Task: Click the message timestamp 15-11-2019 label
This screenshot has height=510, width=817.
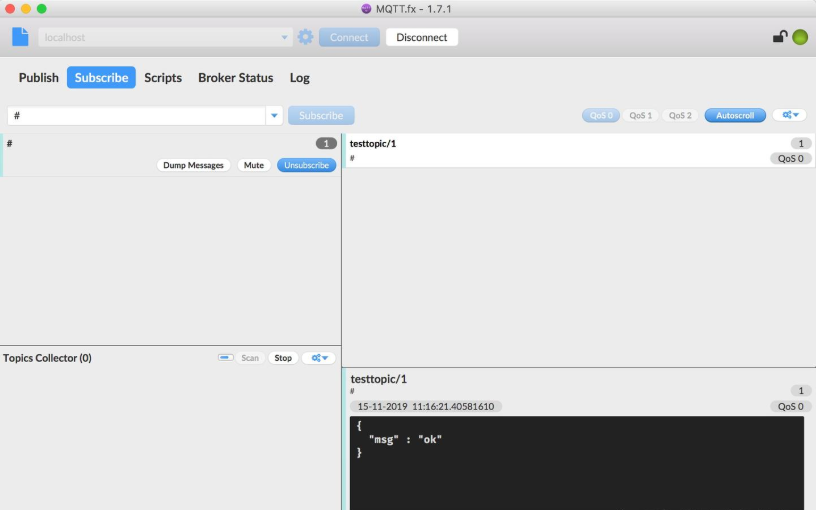Action: tap(426, 406)
